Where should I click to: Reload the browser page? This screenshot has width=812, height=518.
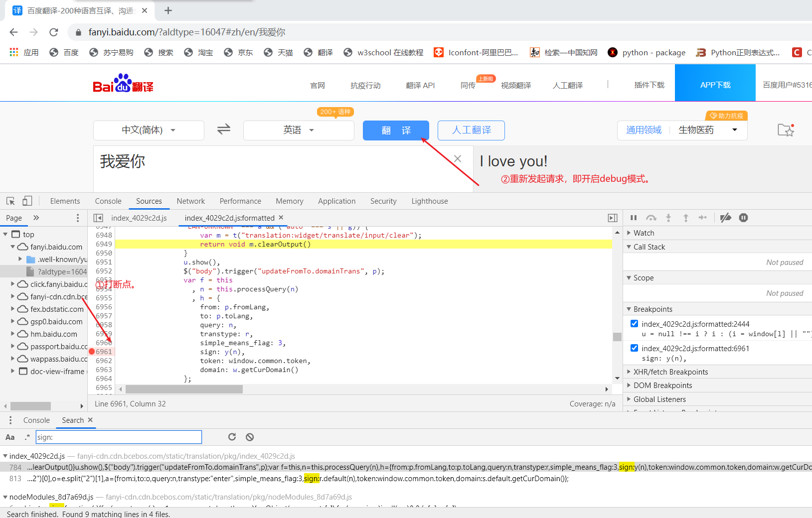coord(54,32)
